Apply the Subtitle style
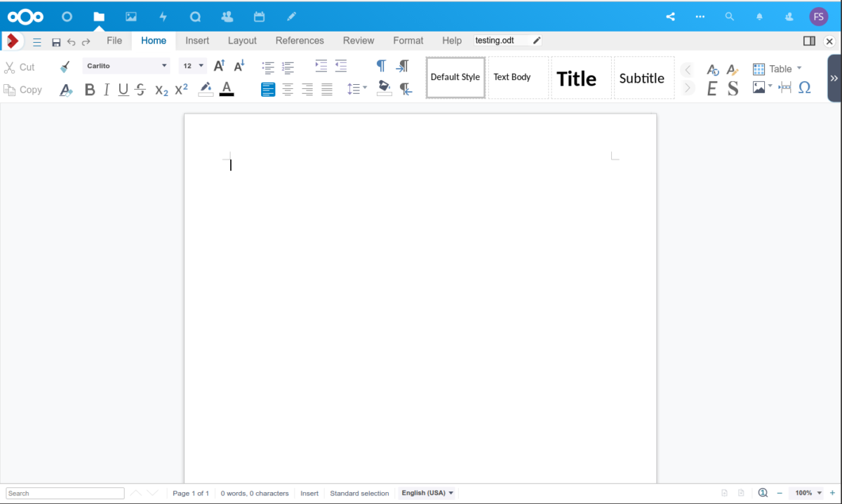 coord(644,77)
